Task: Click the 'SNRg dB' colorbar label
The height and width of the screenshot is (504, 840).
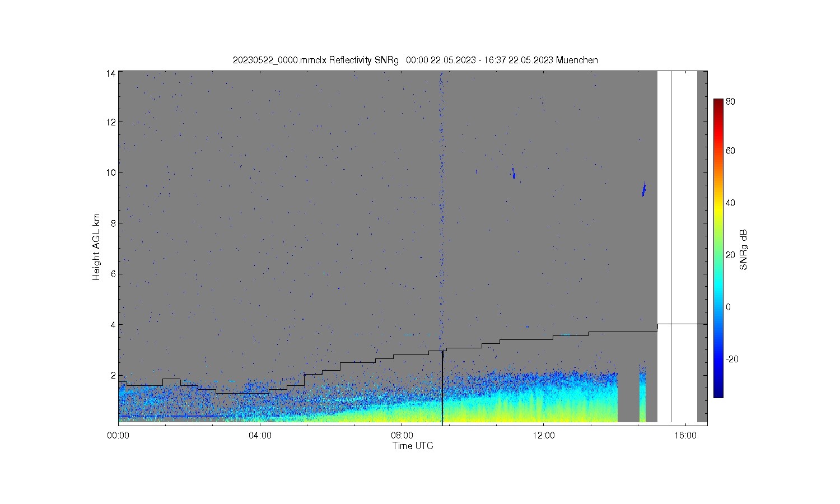Action: pyautogui.click(x=744, y=250)
